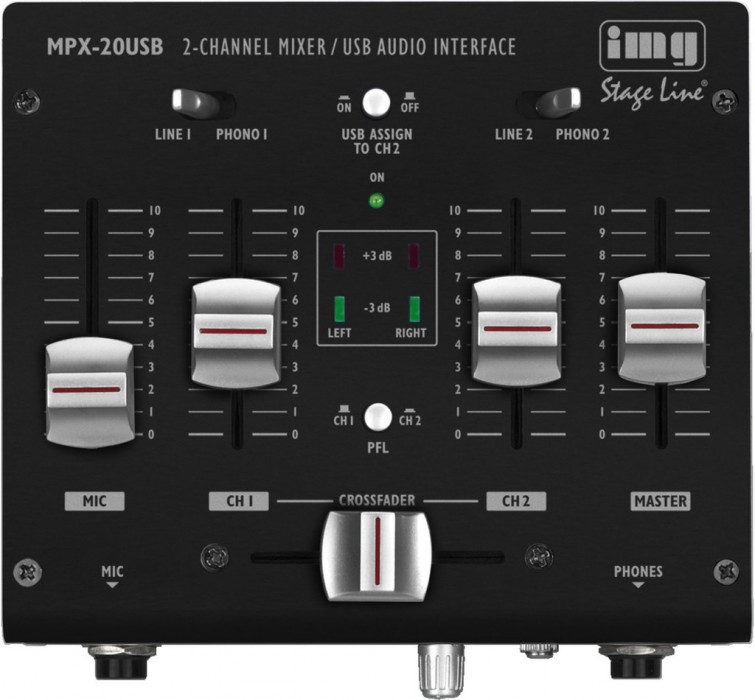Click the CH 2 fader scale mark 10
The image size is (755, 700).
[x=455, y=210]
